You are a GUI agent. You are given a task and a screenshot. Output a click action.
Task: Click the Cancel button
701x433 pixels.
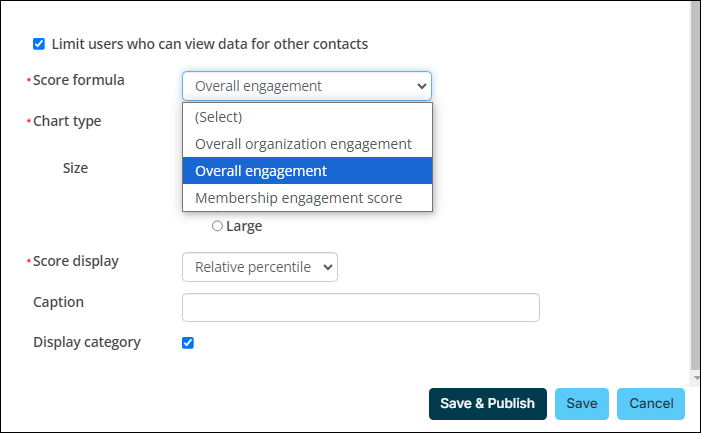pyautogui.click(x=651, y=404)
